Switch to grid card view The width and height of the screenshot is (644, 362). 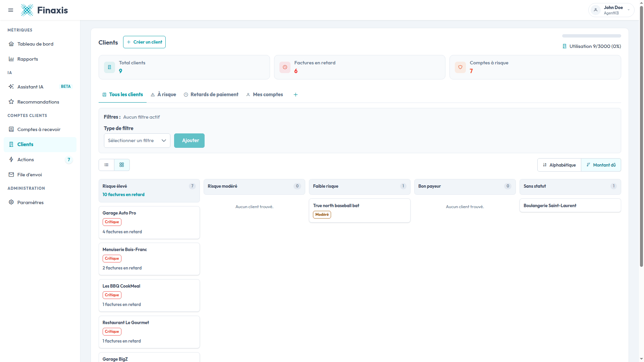[x=122, y=165]
